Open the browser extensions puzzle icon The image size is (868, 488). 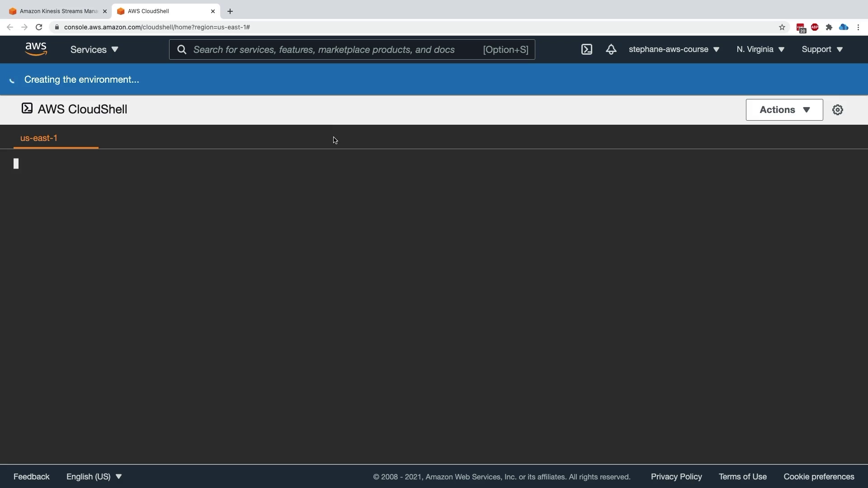(x=829, y=27)
